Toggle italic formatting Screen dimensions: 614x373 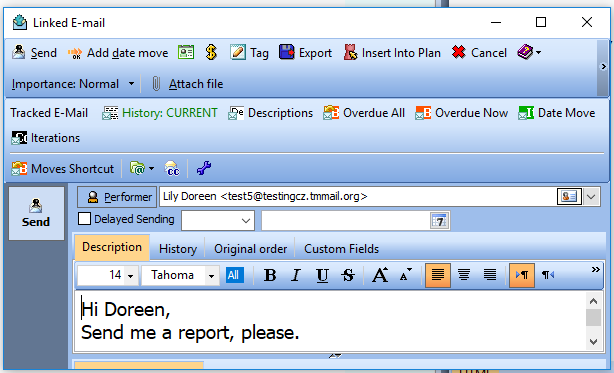[296, 275]
